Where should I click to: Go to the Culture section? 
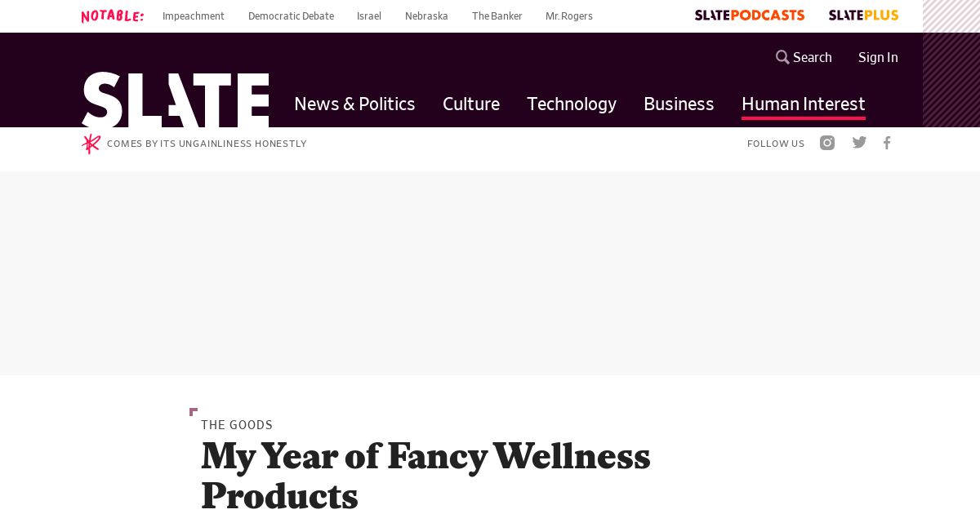[471, 104]
